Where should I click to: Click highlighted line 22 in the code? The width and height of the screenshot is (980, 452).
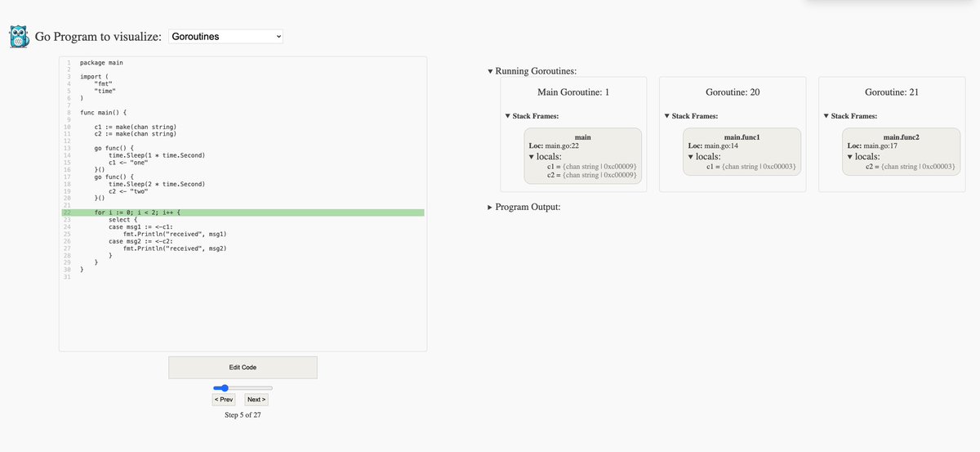(242, 213)
